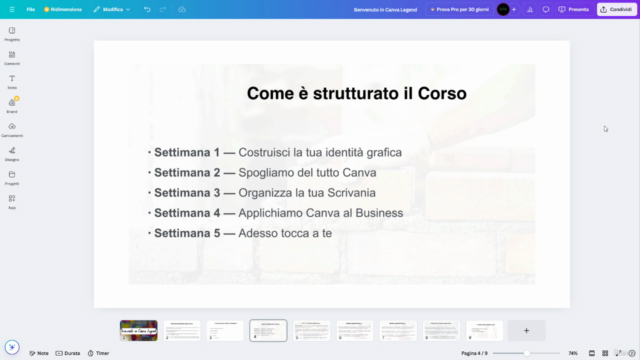Open the 74% zoom level menu

coord(573,353)
